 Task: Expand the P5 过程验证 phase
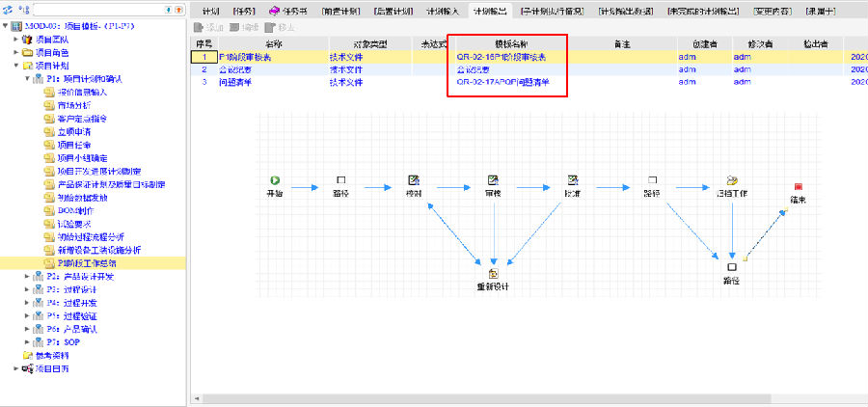click(x=27, y=316)
